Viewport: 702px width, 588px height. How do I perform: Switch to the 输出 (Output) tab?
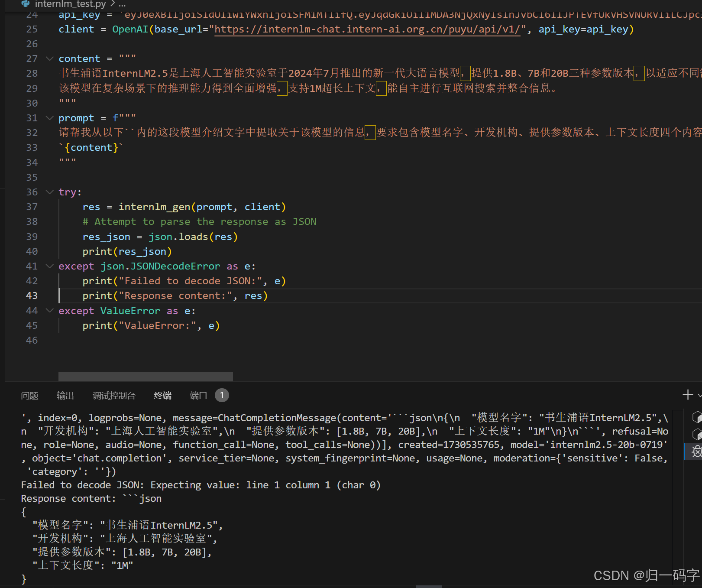tap(65, 395)
